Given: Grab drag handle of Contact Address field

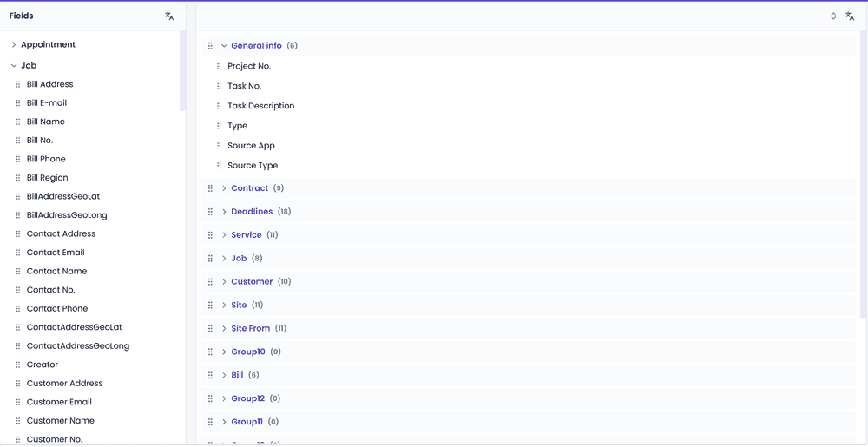Looking at the screenshot, I should coord(18,234).
